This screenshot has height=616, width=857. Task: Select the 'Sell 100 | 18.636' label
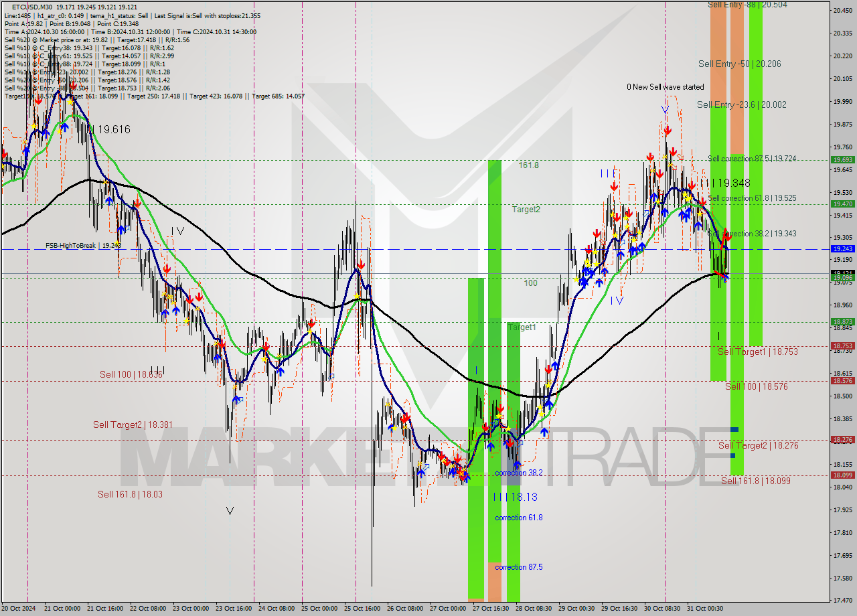[x=131, y=374]
